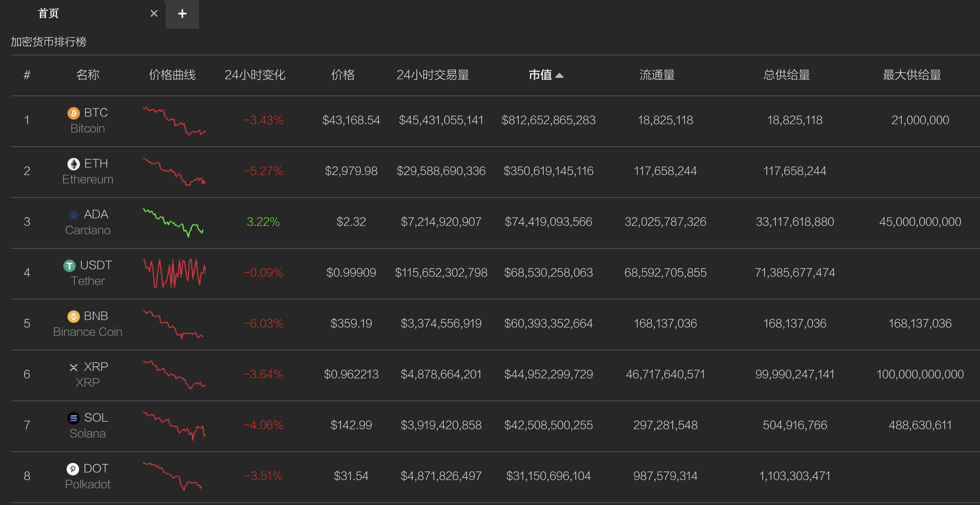Click Cardano's 3.22% change value

263,222
